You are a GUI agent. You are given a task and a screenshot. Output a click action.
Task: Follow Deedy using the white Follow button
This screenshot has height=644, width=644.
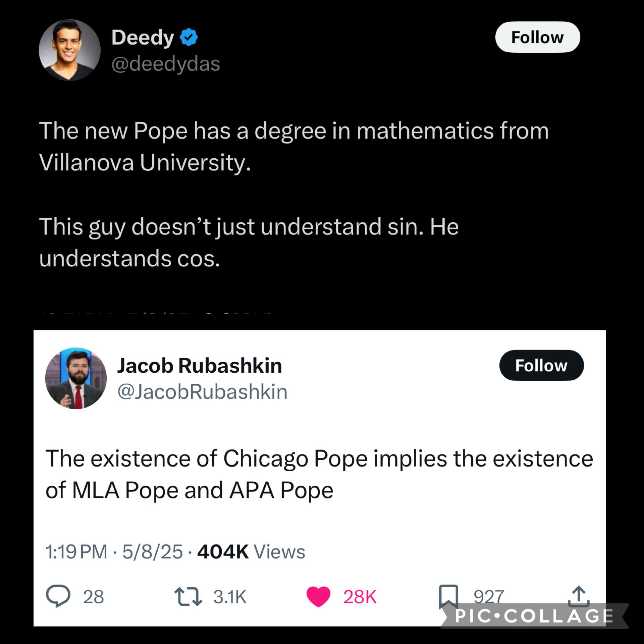(x=537, y=37)
